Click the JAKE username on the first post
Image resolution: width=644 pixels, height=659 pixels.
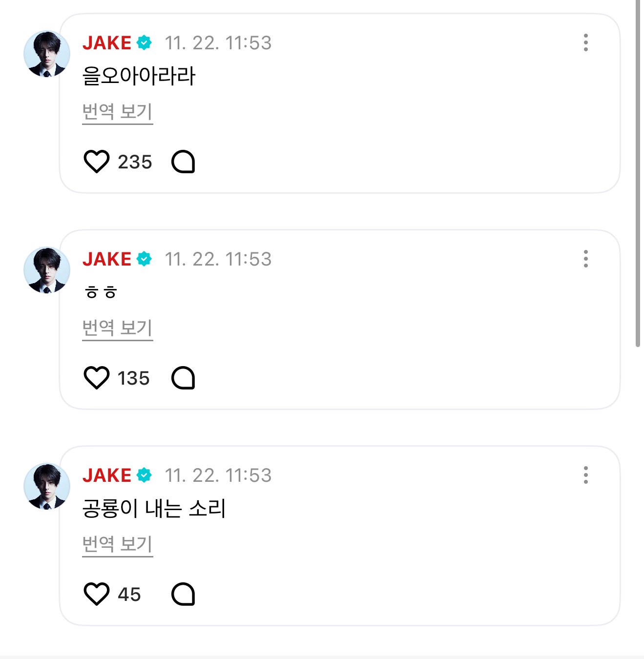coord(107,43)
